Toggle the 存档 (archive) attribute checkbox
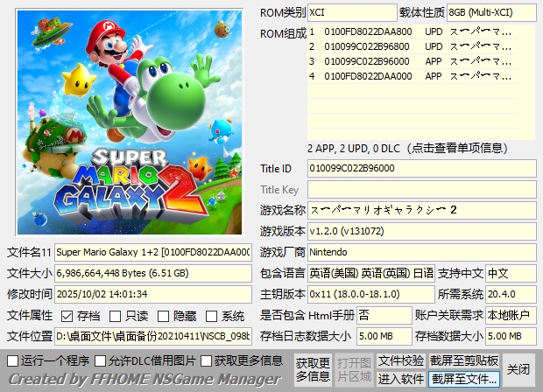This screenshot has height=392, width=543. 67,316
